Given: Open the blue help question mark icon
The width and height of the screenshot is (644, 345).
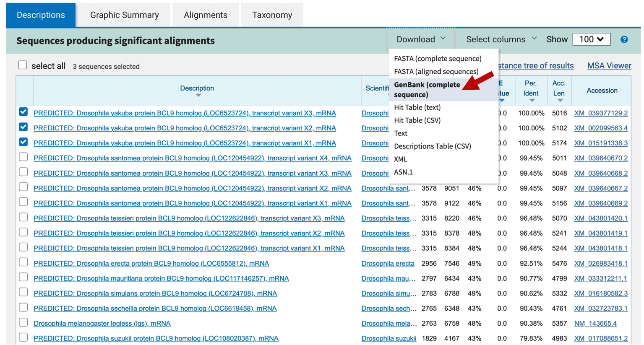Looking at the screenshot, I should (624, 39).
